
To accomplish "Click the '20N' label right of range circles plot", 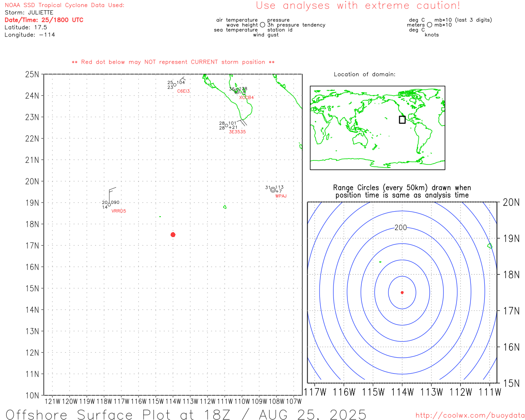I will (511, 202).
